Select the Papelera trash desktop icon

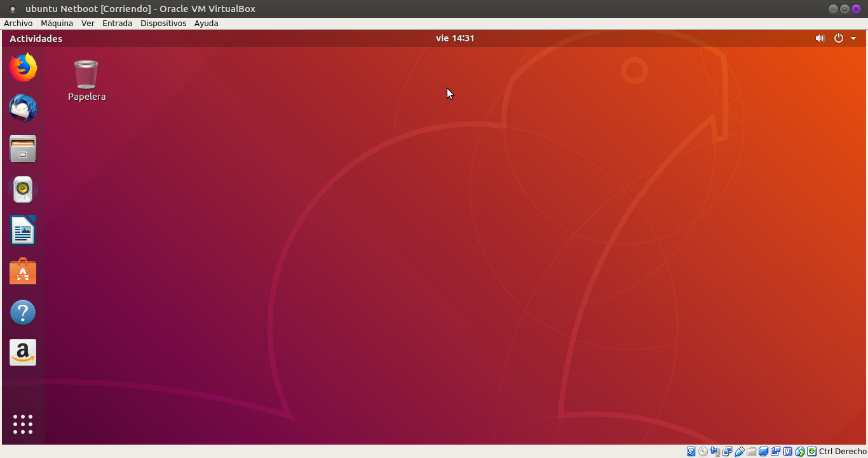[x=86, y=81]
